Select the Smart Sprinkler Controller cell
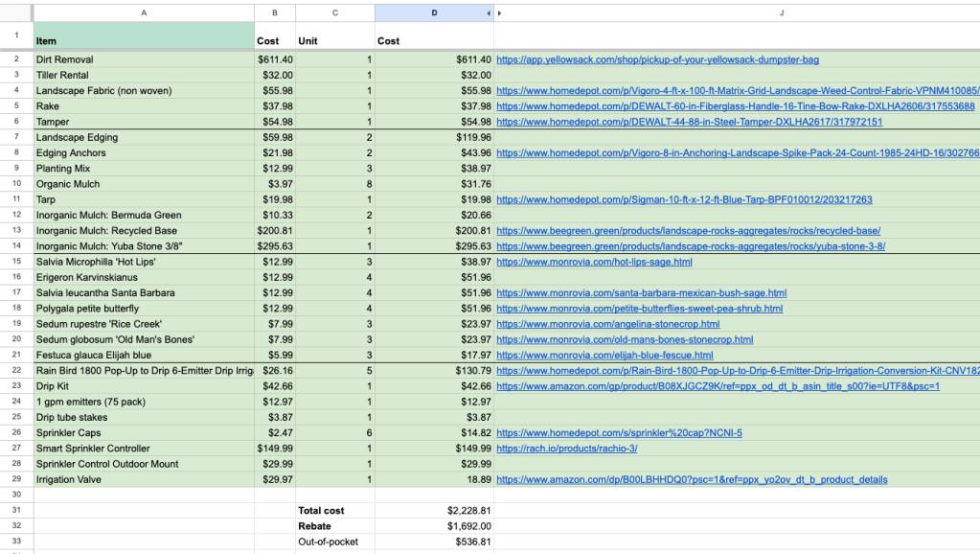 point(144,449)
